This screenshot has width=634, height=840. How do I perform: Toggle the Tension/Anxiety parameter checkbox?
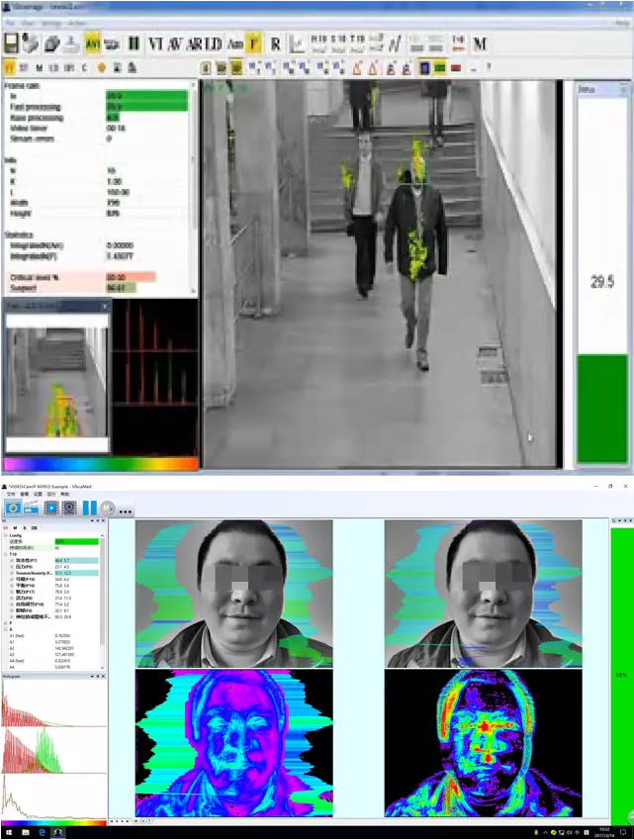point(11,573)
